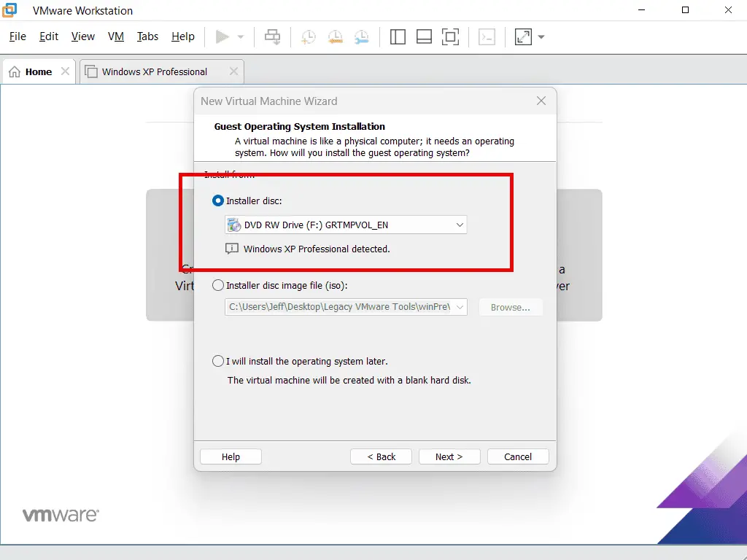Image resolution: width=747 pixels, height=560 pixels.
Task: Click the info icon next to Windows XP detected
Action: pos(231,249)
